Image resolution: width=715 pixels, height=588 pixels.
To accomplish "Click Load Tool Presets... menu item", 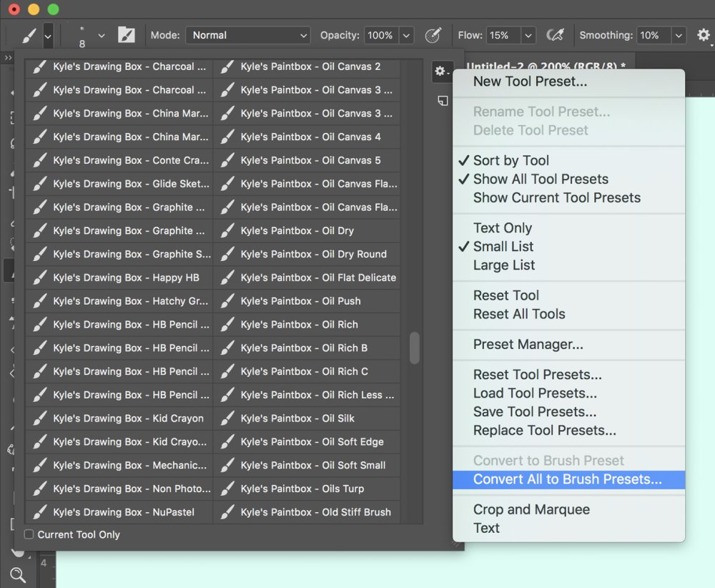I will tap(568, 393).
